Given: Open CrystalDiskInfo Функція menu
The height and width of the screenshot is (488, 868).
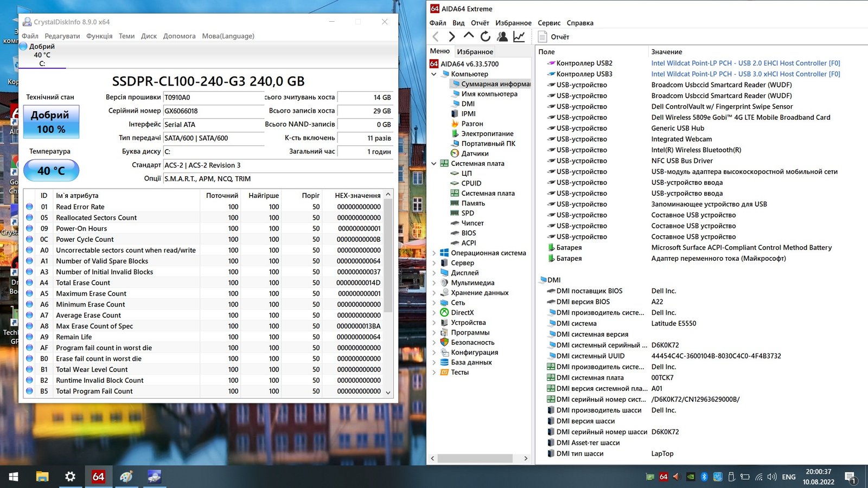Looking at the screenshot, I should click(99, 36).
